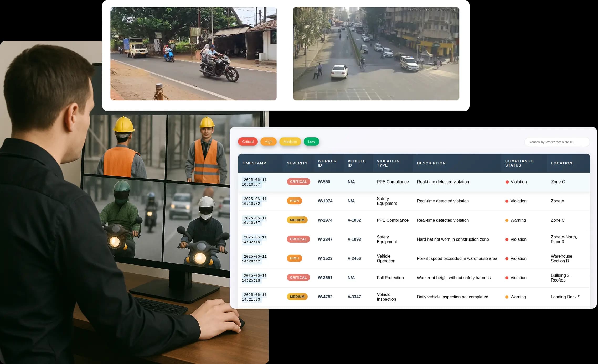Click the CRITICAL badge in the W-2847 row
598x364 pixels.
pos(298,239)
